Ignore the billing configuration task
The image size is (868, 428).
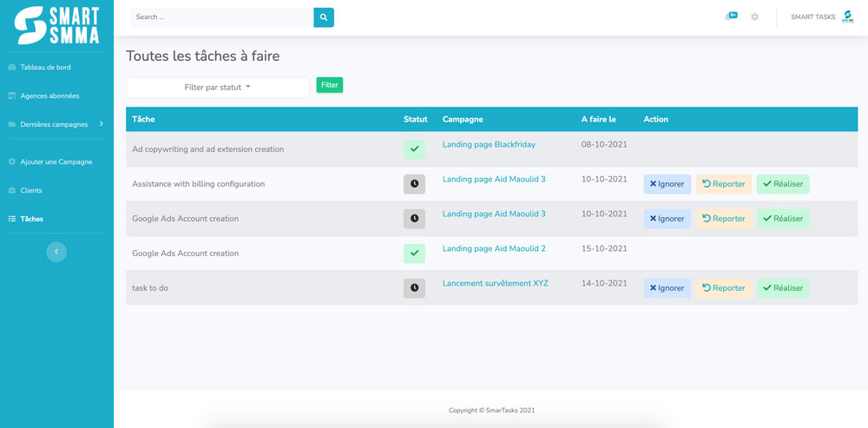click(667, 184)
